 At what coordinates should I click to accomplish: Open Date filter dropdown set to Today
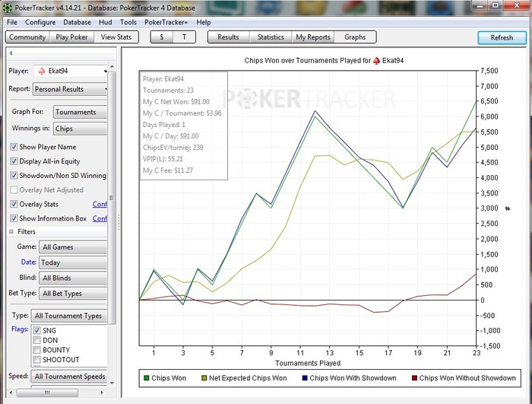(73, 262)
